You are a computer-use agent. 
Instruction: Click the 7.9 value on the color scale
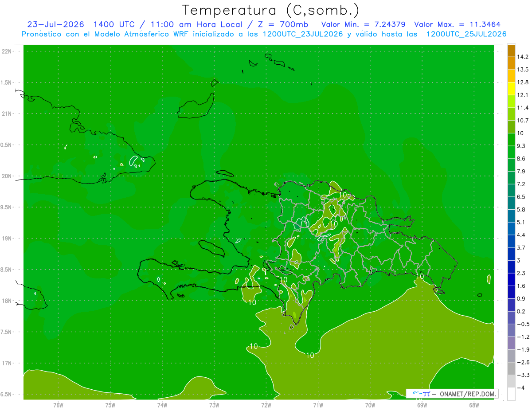tap(522, 172)
